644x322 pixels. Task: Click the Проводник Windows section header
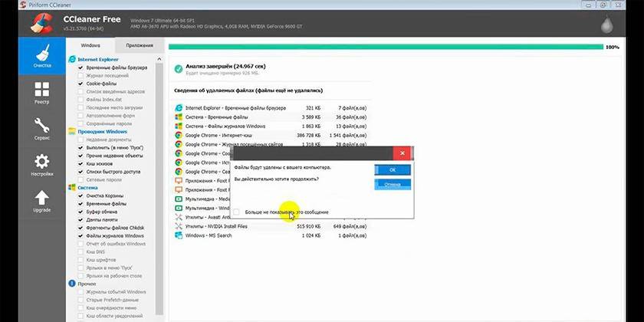click(x=103, y=131)
